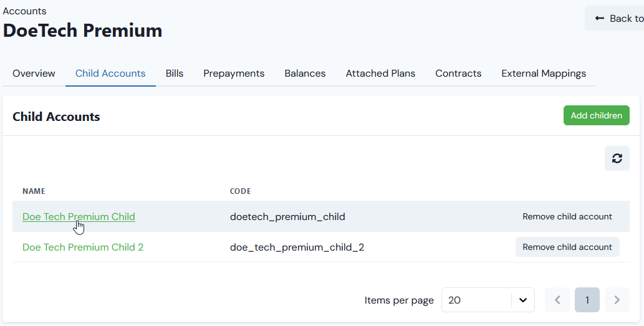This screenshot has width=644, height=326.
Task: Go to the Contracts tab
Action: coord(458,74)
